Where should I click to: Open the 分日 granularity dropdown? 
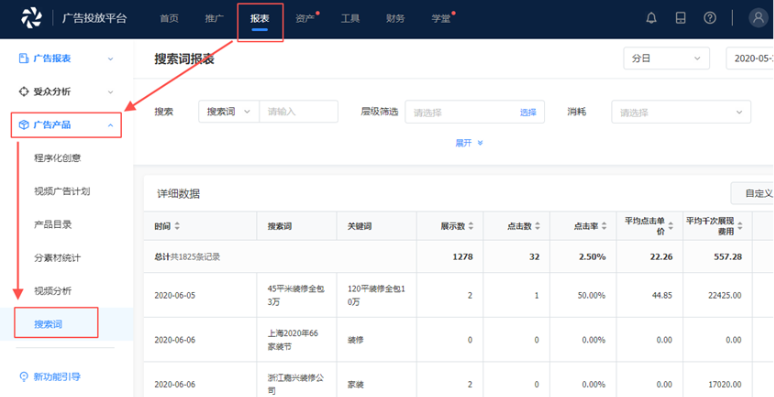(x=666, y=58)
